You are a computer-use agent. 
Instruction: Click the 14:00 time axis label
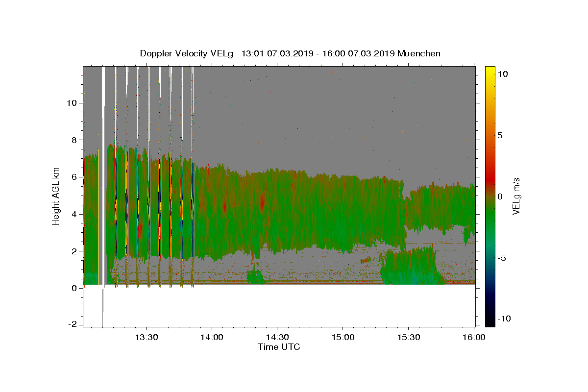(212, 338)
